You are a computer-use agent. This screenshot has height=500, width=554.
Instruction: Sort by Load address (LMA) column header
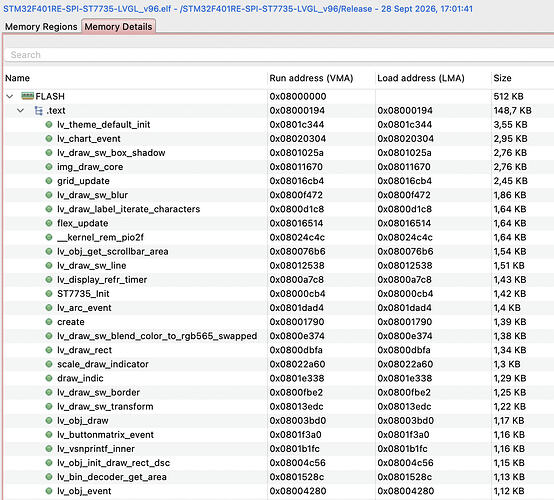(x=421, y=78)
